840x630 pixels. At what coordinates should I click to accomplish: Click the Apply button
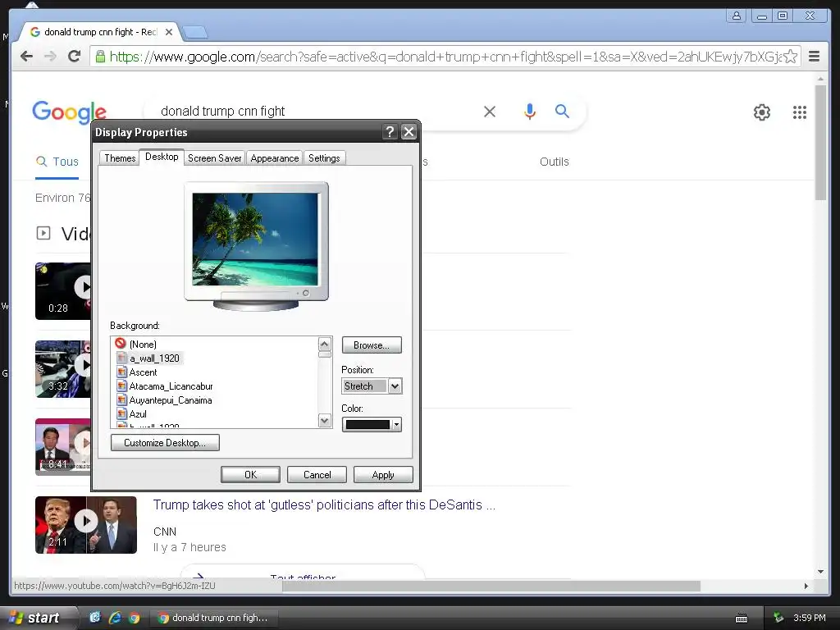[x=383, y=475]
